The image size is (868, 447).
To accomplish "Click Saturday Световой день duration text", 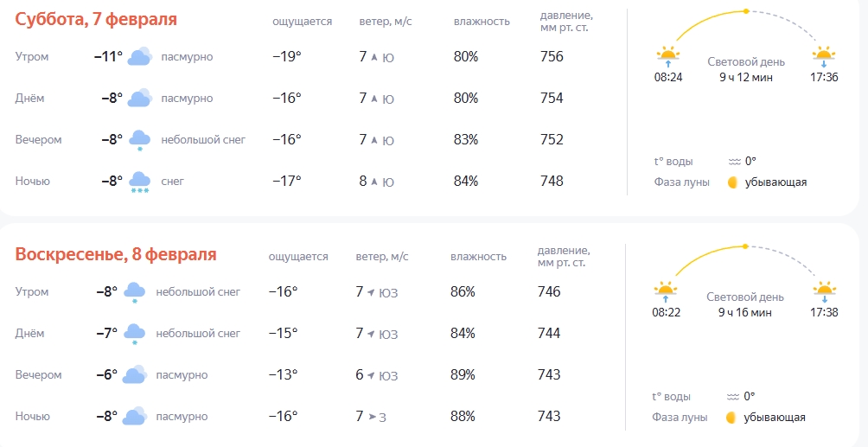I will click(x=746, y=77).
